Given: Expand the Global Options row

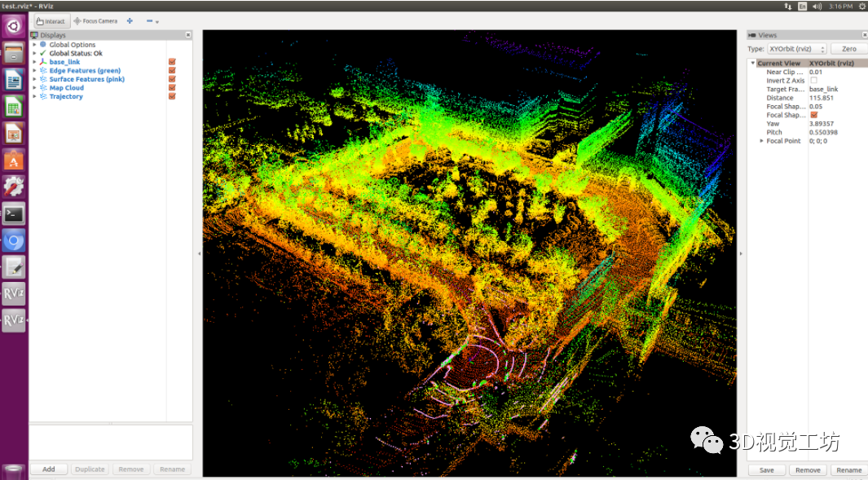Looking at the screenshot, I should tap(34, 44).
